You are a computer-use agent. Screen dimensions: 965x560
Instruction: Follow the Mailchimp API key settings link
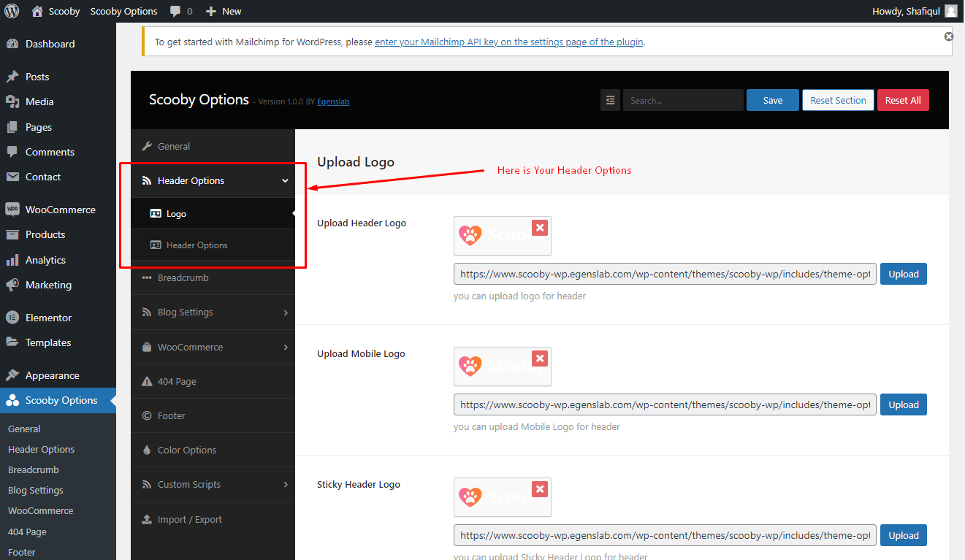click(509, 42)
